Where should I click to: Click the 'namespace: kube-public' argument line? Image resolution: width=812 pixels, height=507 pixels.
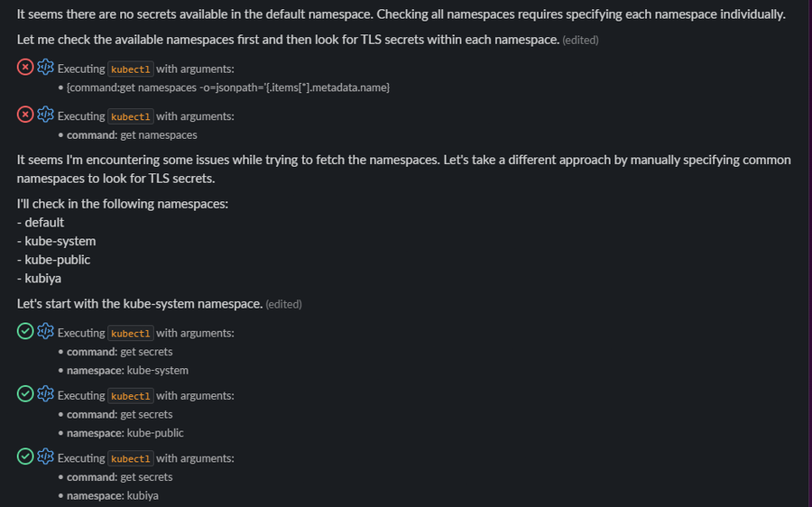point(125,433)
